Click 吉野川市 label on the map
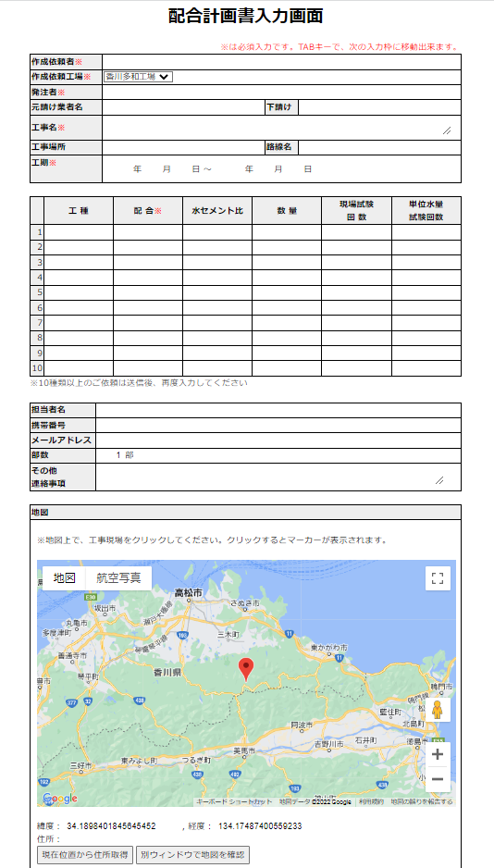The width and height of the screenshot is (494, 868). tap(330, 743)
